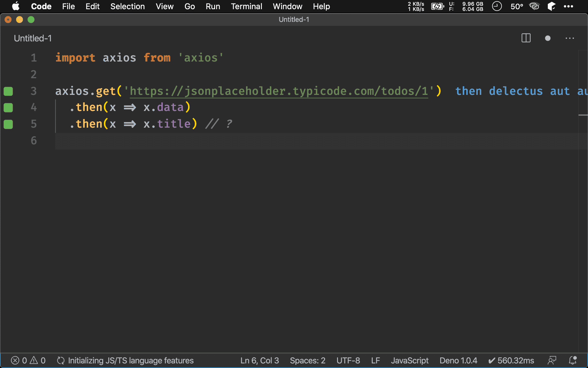The image size is (588, 368).
Task: Click the more actions ellipsis icon
Action: (x=570, y=38)
